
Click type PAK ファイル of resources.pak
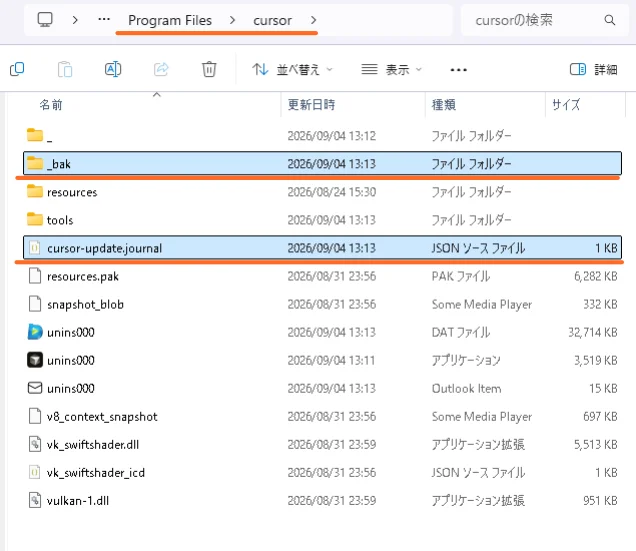461,276
